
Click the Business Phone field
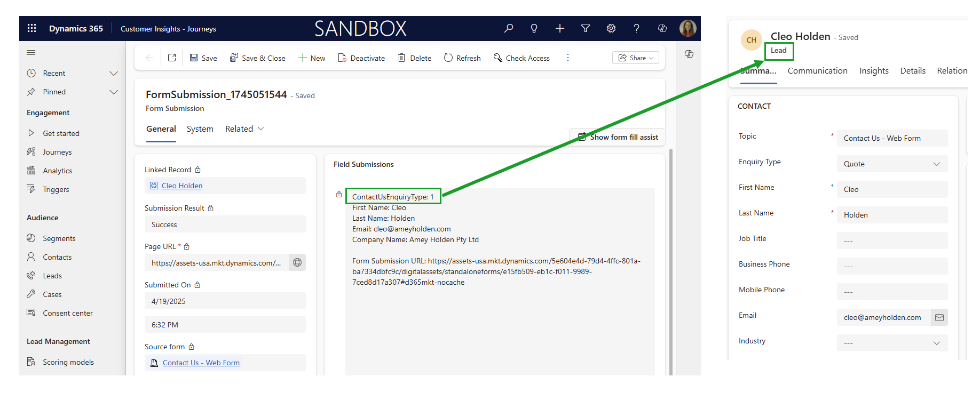click(892, 266)
